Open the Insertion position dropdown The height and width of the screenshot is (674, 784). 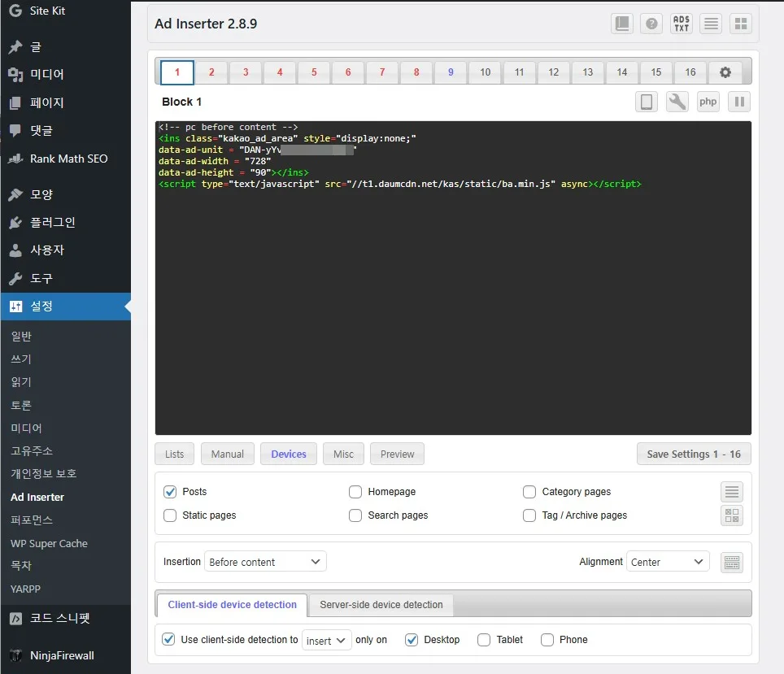pos(264,562)
